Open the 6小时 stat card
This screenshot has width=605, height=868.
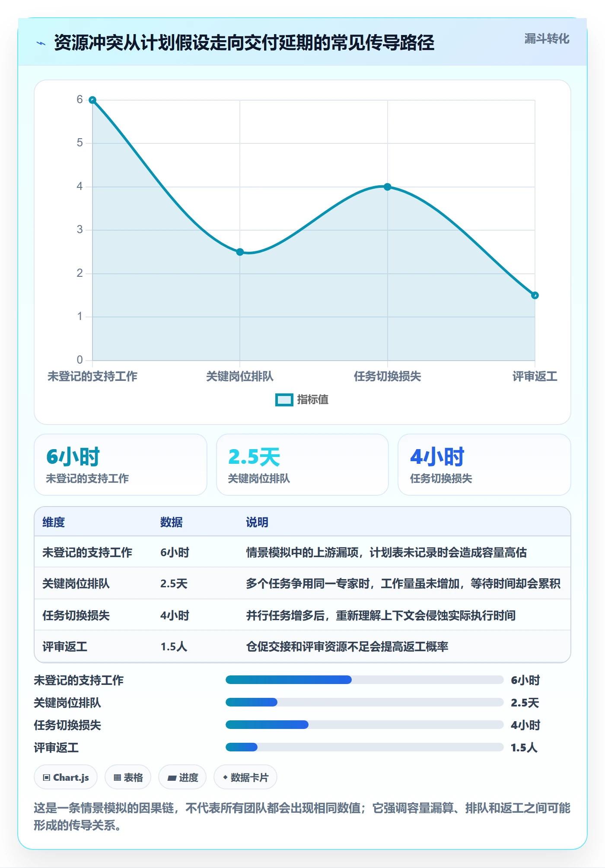(x=121, y=465)
